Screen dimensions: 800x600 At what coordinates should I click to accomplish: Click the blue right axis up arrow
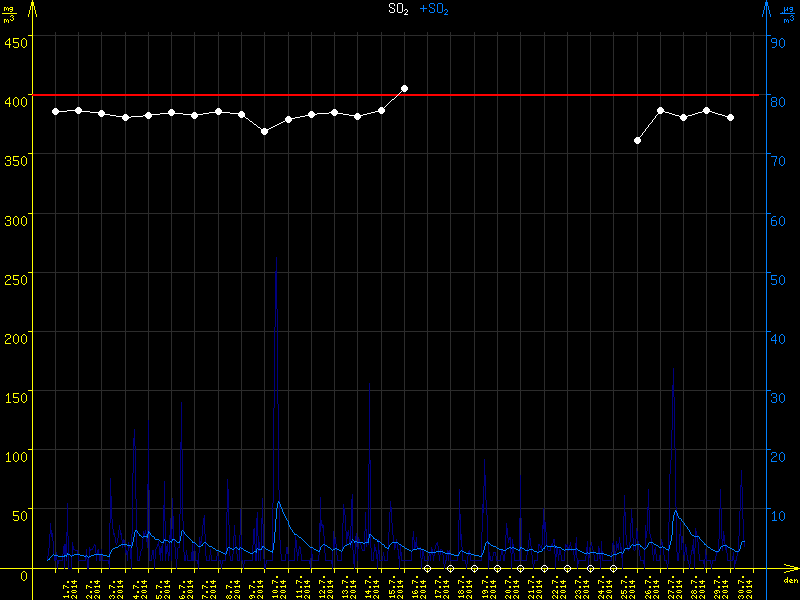tap(766, 10)
